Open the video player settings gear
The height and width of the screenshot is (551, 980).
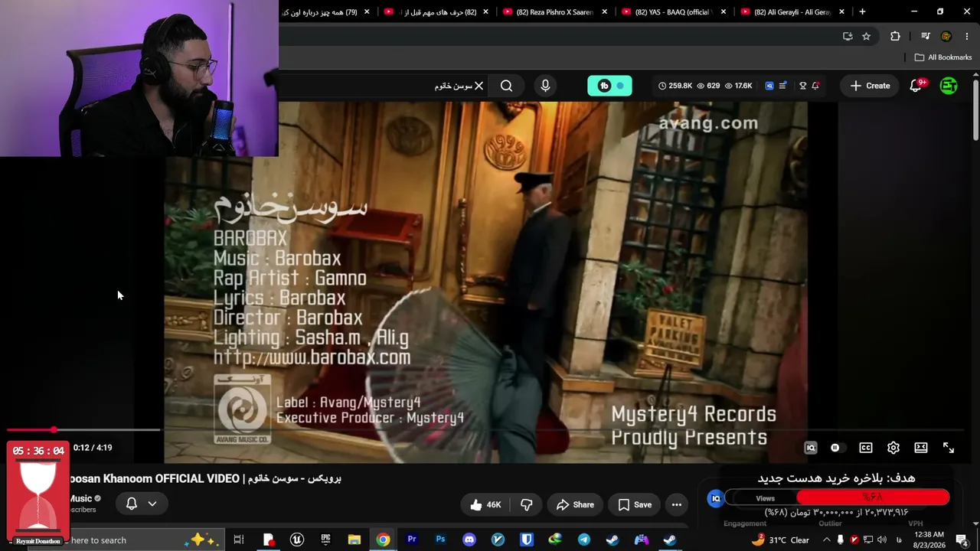coord(893,448)
